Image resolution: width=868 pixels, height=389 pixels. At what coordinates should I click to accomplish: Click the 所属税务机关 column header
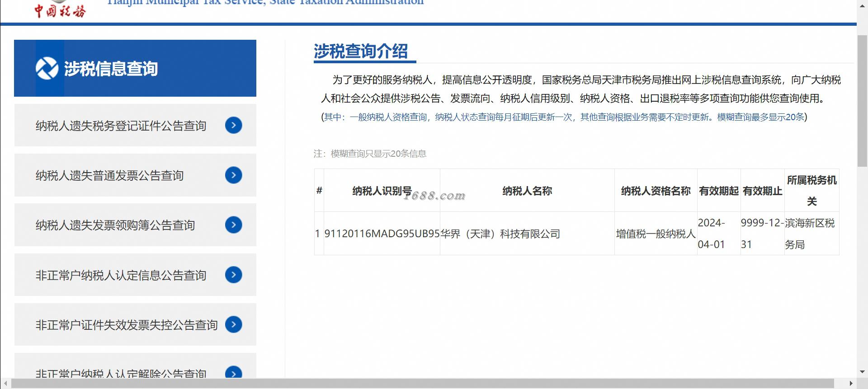[811, 191]
